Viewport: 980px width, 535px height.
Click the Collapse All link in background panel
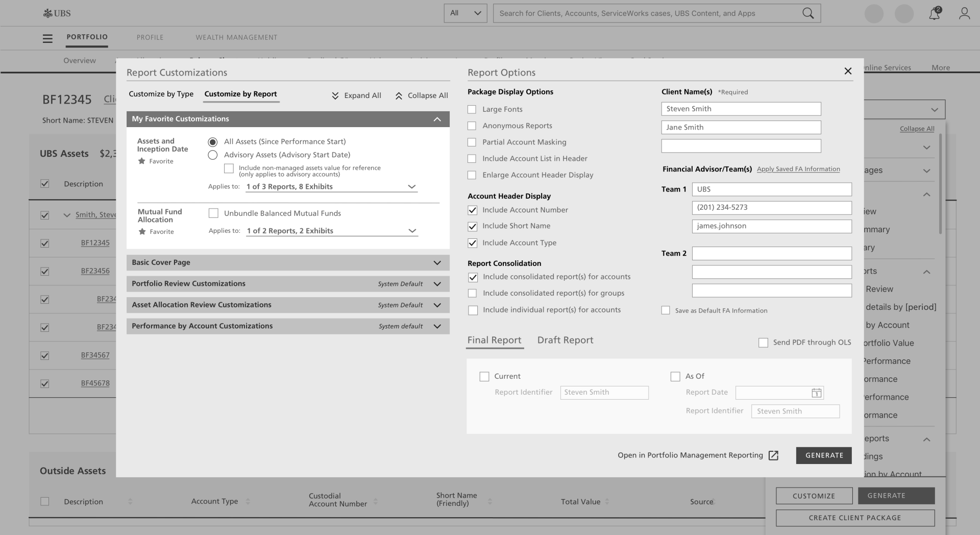[917, 129]
